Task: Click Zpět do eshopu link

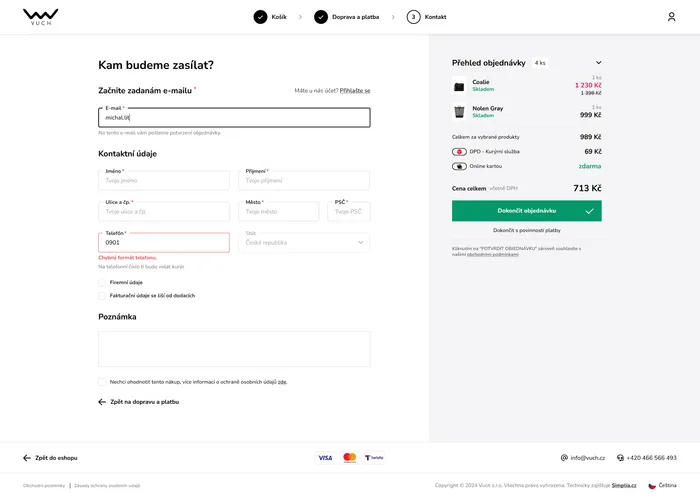Action: click(x=56, y=458)
